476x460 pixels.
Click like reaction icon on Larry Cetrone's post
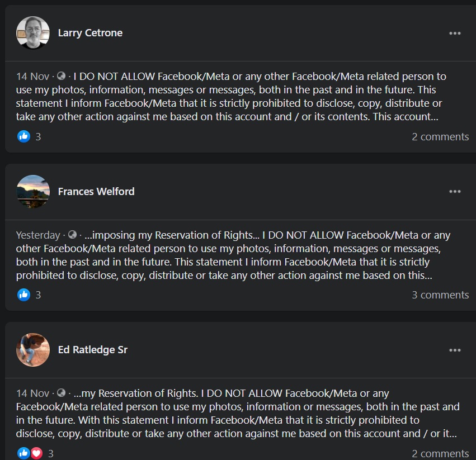point(23,136)
